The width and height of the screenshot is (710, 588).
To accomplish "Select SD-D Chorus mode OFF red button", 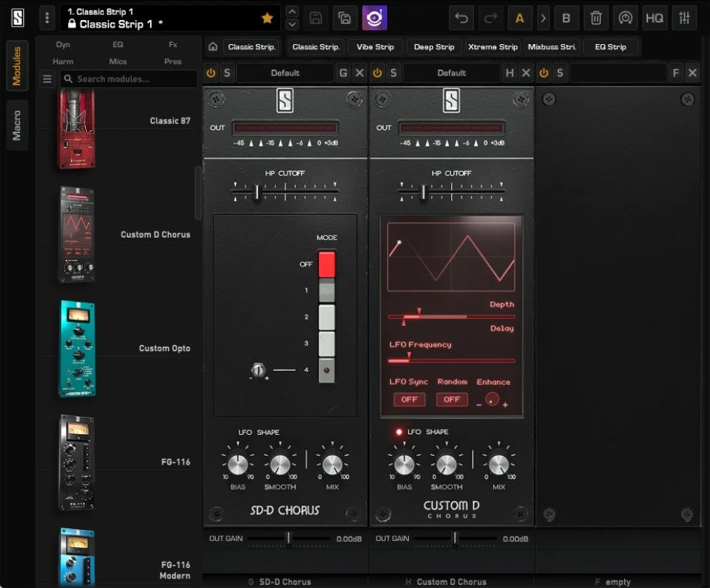I will (327, 264).
